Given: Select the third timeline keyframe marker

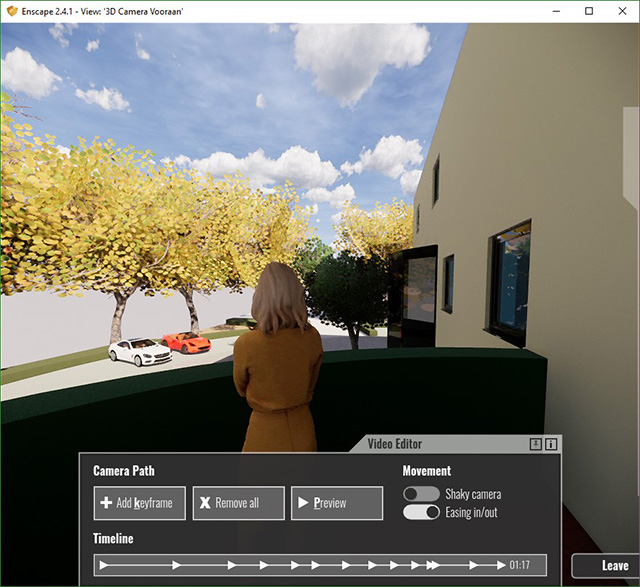Looking at the screenshot, I should 232,565.
